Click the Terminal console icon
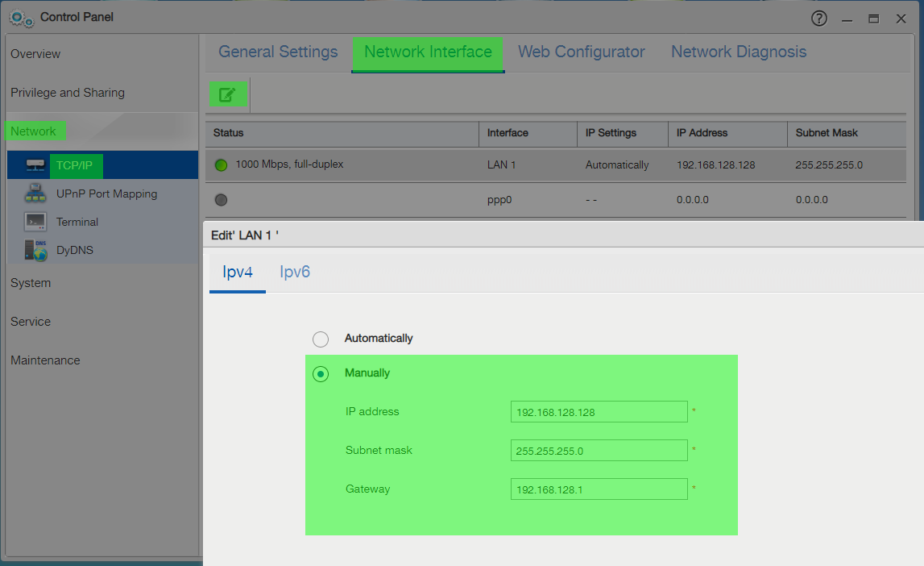 [35, 222]
